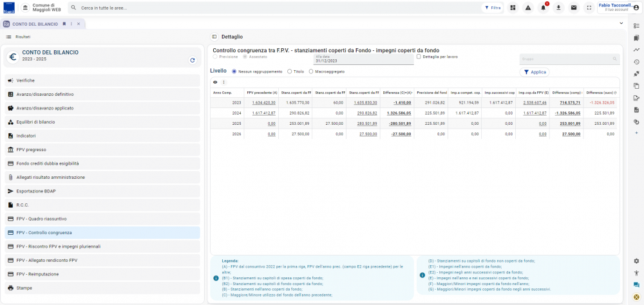
Task: Open FPV - Reimputazione
Action: (102, 274)
